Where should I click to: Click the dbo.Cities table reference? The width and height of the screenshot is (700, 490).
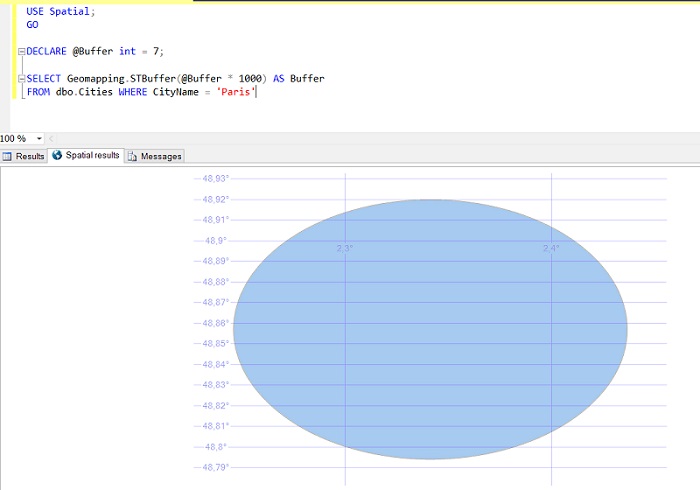pyautogui.click(x=86, y=92)
